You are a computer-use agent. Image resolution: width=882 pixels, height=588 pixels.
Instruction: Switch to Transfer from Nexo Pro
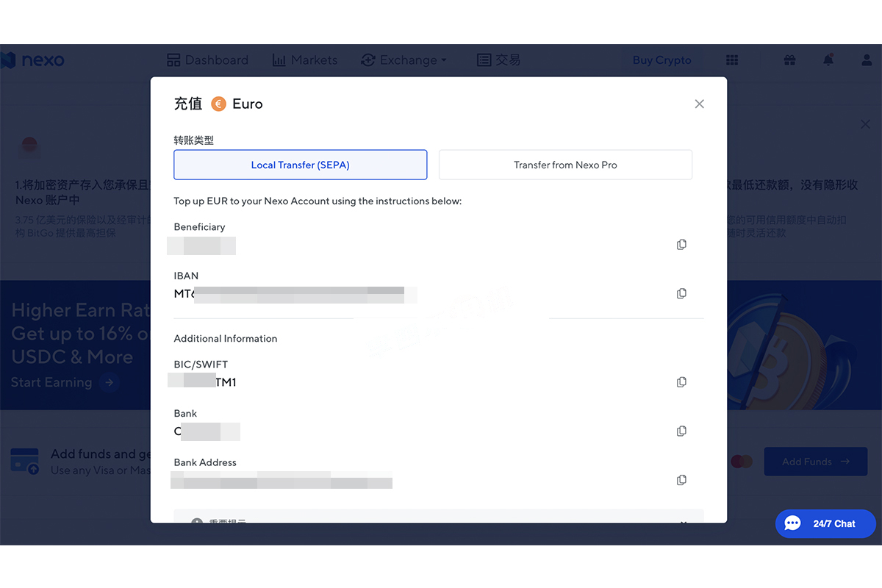(x=565, y=165)
